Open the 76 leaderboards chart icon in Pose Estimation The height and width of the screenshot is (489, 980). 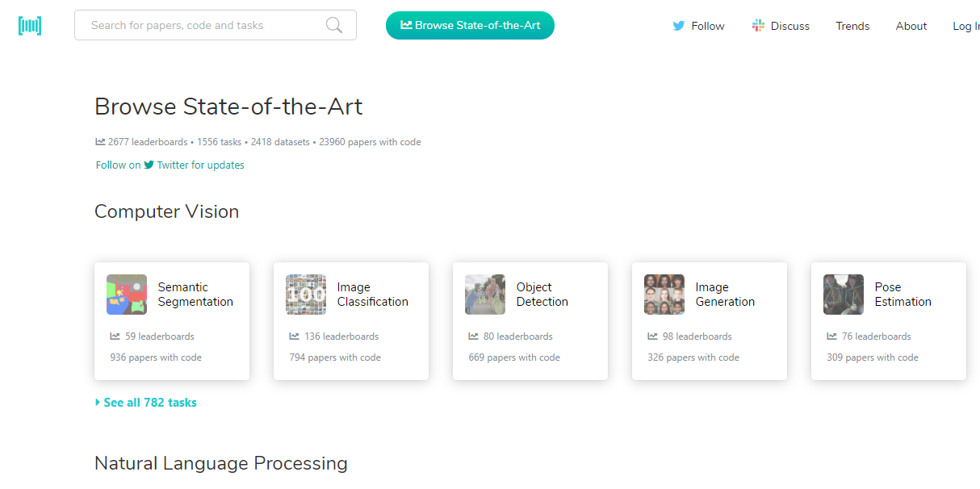[831, 336]
